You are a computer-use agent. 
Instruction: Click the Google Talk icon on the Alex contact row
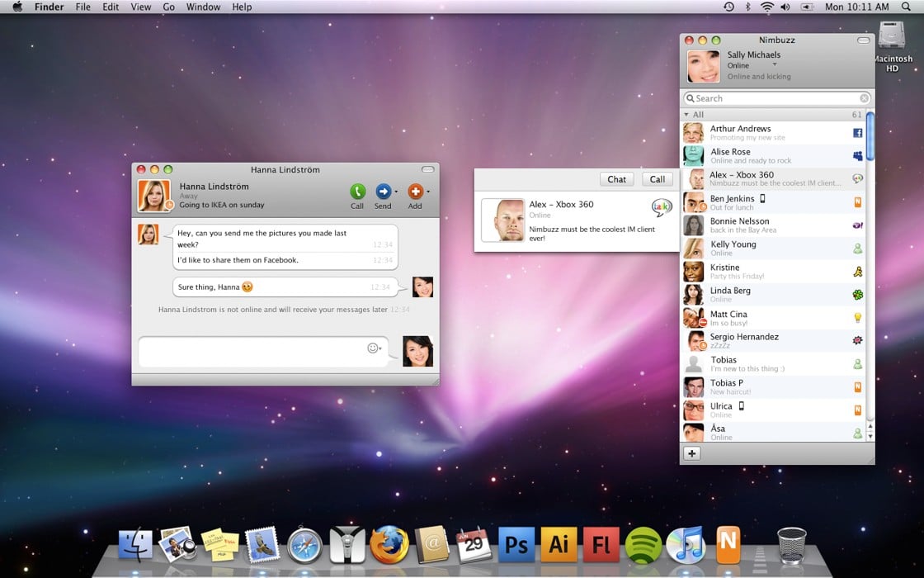(857, 178)
